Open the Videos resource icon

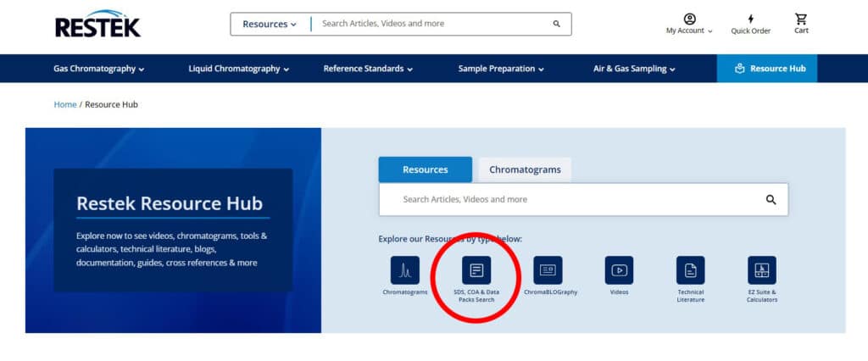tap(619, 270)
